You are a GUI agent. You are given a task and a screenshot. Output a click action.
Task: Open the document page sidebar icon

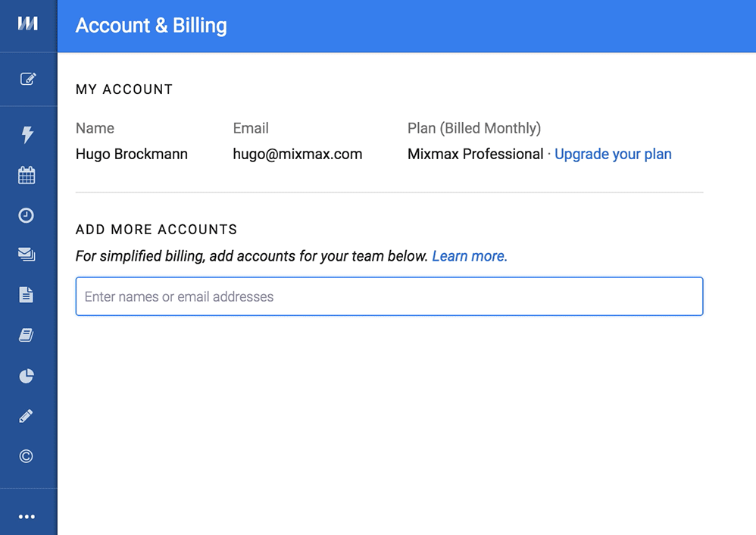(26, 294)
